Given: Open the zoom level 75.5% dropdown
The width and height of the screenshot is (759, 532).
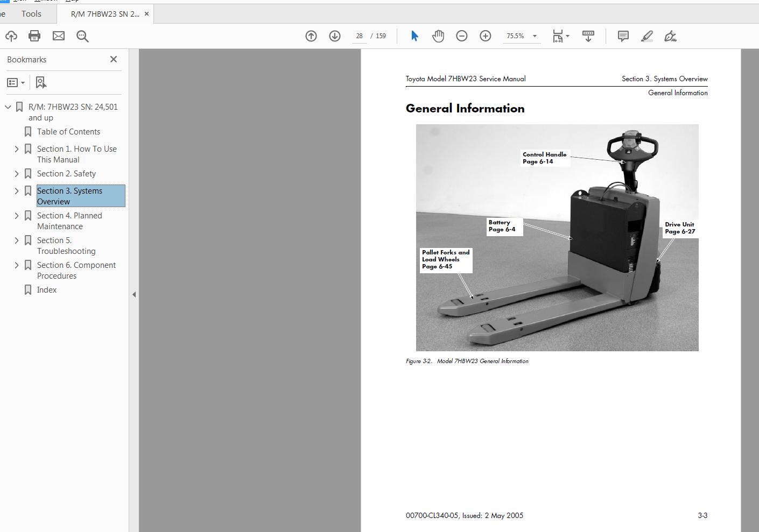Looking at the screenshot, I should click(x=535, y=36).
